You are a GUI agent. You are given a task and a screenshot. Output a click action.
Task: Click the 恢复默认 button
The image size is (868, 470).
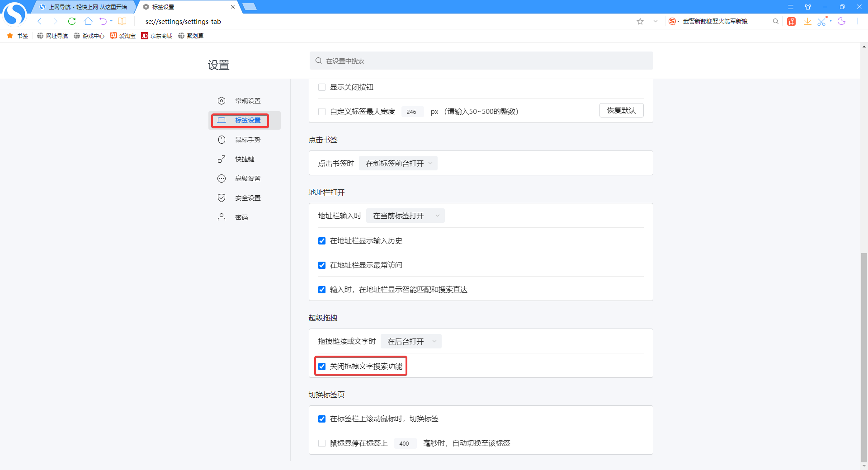pyautogui.click(x=621, y=111)
